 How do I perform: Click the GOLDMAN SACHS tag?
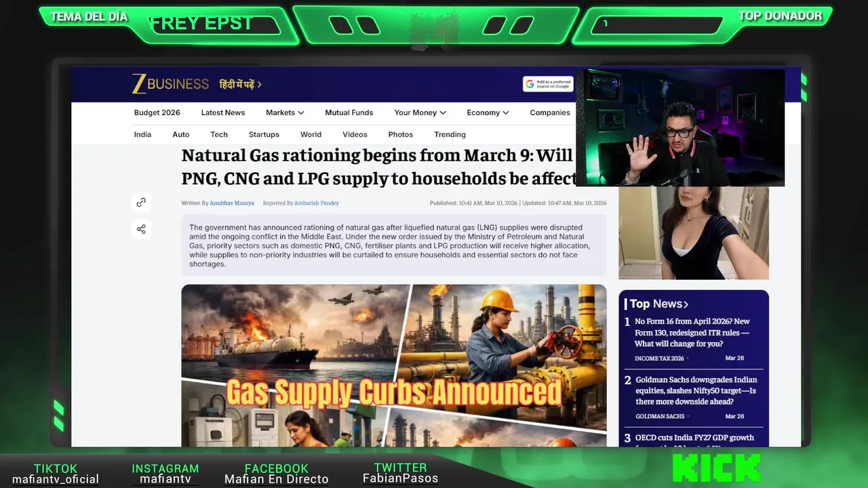point(660,416)
